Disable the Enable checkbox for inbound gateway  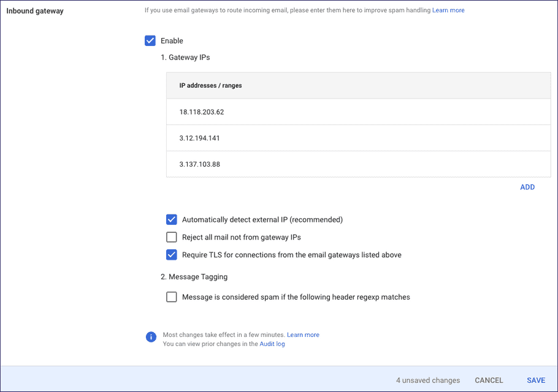(150, 40)
